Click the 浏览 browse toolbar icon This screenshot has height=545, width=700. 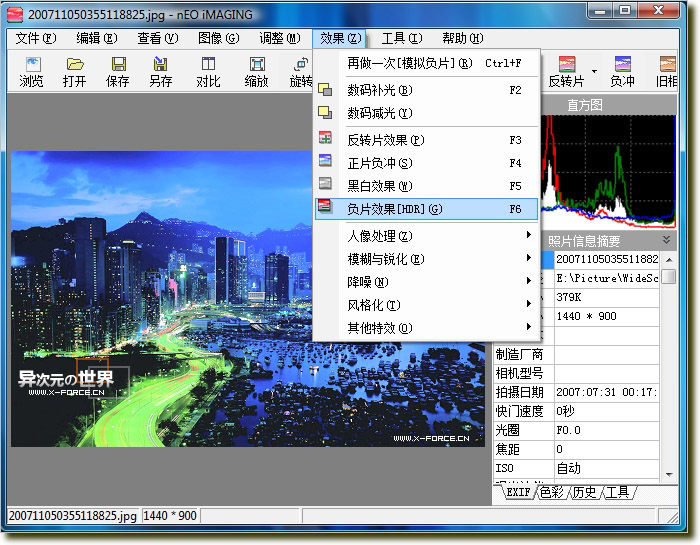click(31, 72)
